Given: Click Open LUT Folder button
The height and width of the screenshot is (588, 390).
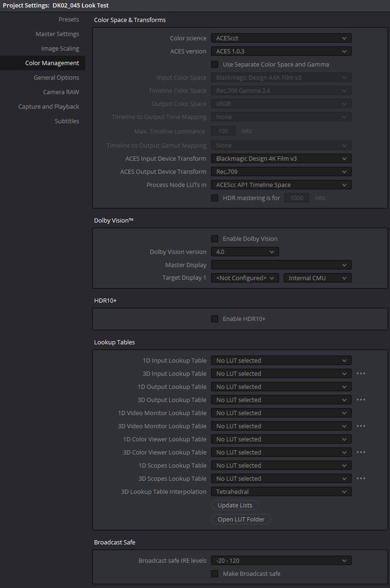Looking at the screenshot, I should point(241,519).
